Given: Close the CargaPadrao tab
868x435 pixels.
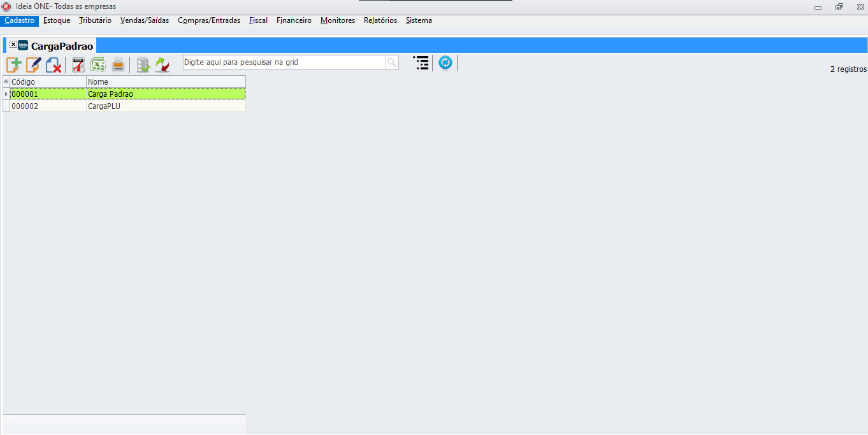Looking at the screenshot, I should [13, 45].
